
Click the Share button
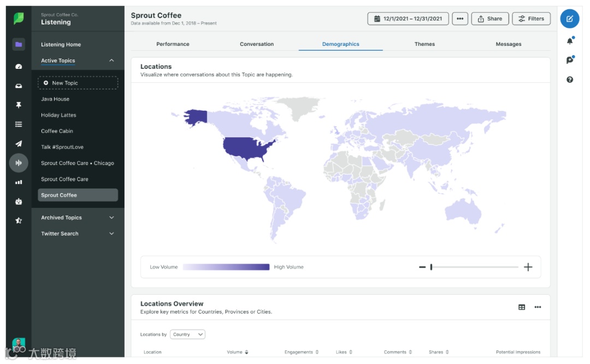(489, 19)
